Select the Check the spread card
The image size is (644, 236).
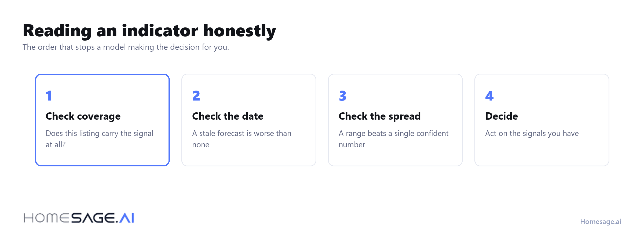click(395, 120)
